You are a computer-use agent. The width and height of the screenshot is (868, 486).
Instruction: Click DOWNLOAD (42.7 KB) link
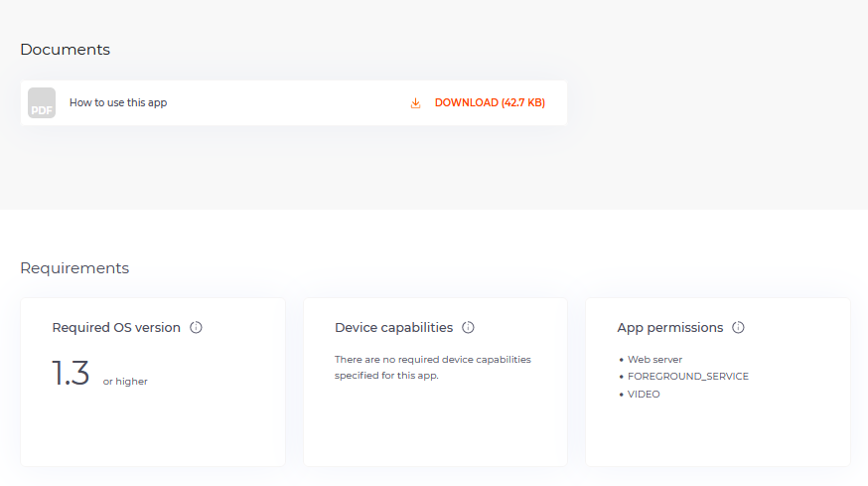click(490, 103)
